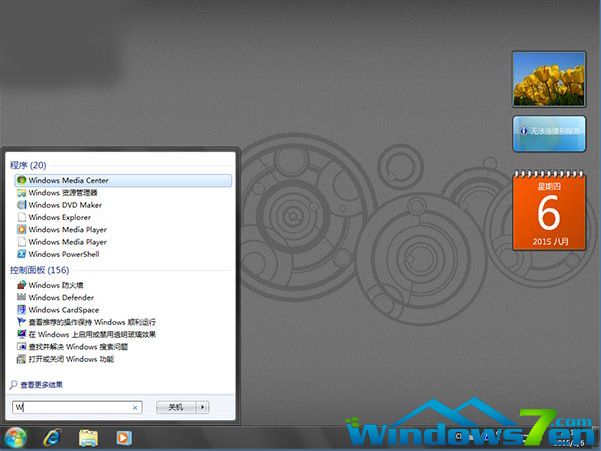This screenshot has height=451, width=601.
Task: Select the 'Windows Media Center' result text
Action: tap(68, 180)
